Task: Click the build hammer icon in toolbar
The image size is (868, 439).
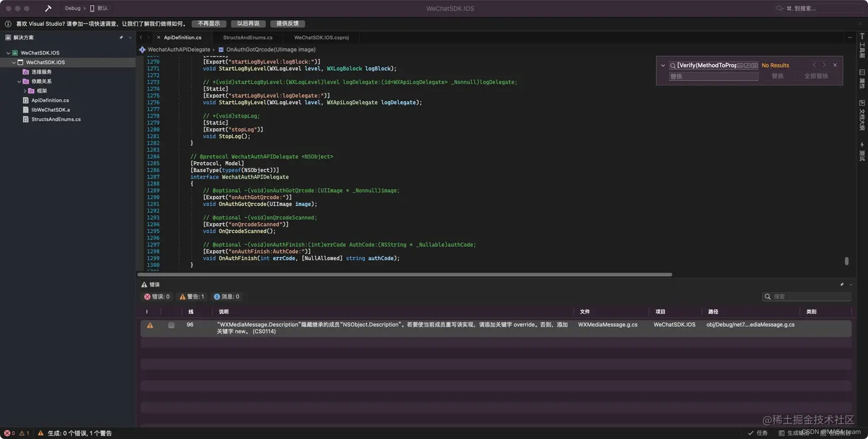Action: pyautogui.click(x=48, y=9)
